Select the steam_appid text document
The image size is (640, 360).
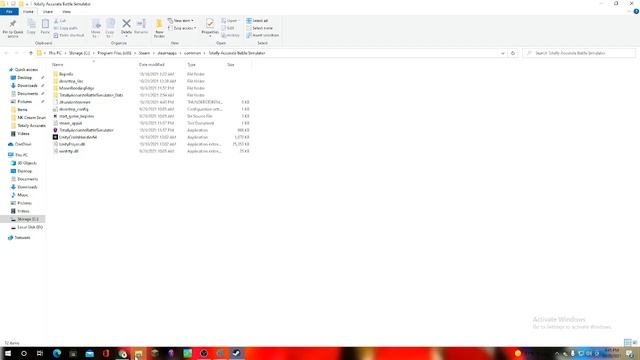[71, 123]
